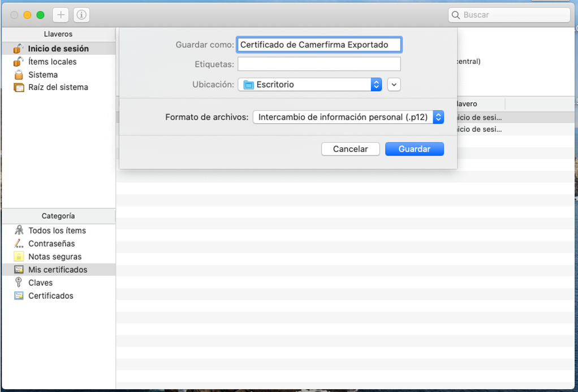The image size is (578, 392).
Task: Click the Mis certificados icon
Action: click(19, 269)
